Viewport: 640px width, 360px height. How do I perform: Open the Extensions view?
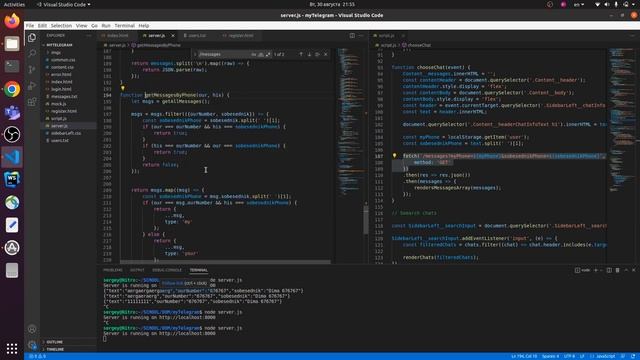[32, 102]
